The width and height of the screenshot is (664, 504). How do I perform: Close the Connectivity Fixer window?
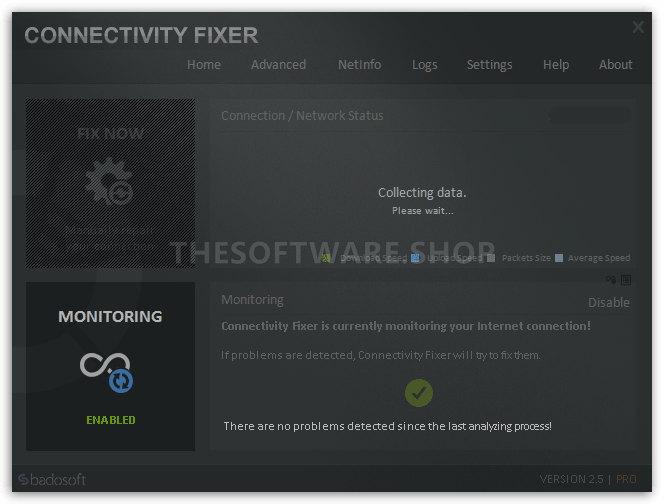[638, 28]
